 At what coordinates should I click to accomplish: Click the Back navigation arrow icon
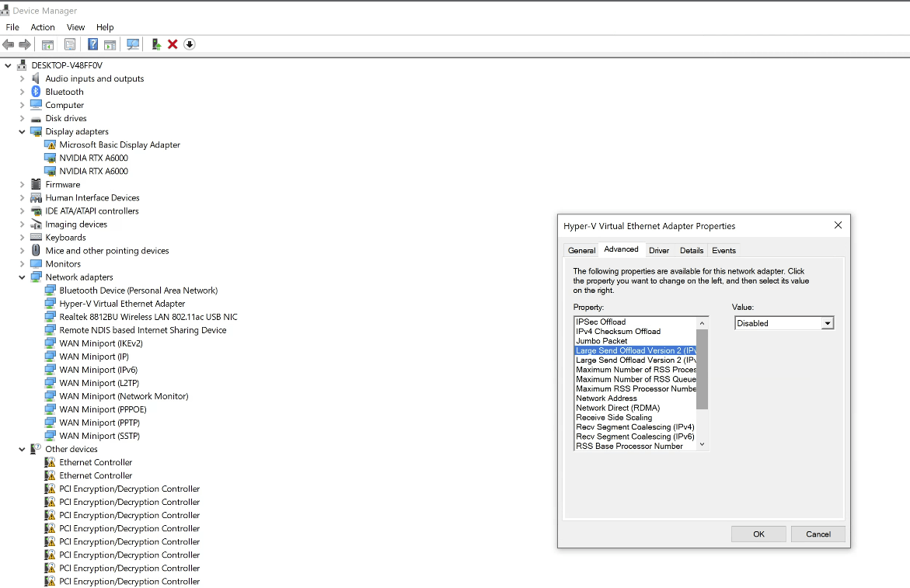click(8, 44)
